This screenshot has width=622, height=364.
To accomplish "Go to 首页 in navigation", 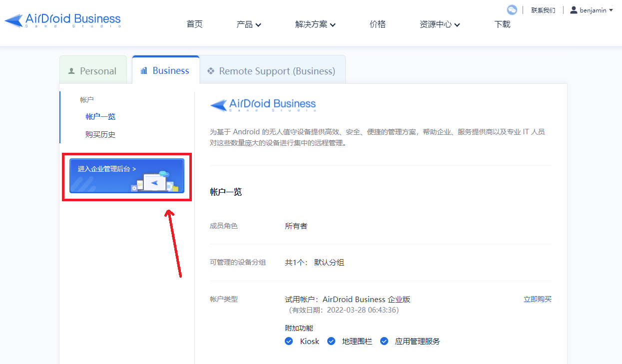I will coord(194,24).
